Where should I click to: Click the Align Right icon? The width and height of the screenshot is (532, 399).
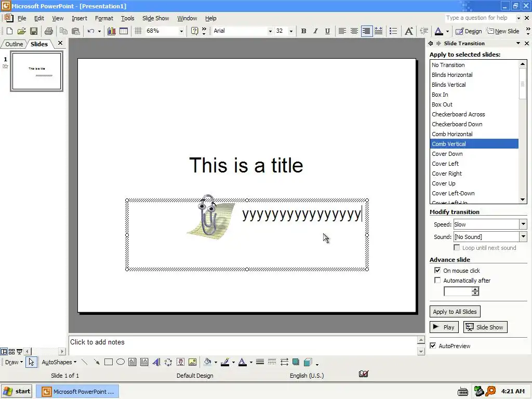coord(366,31)
